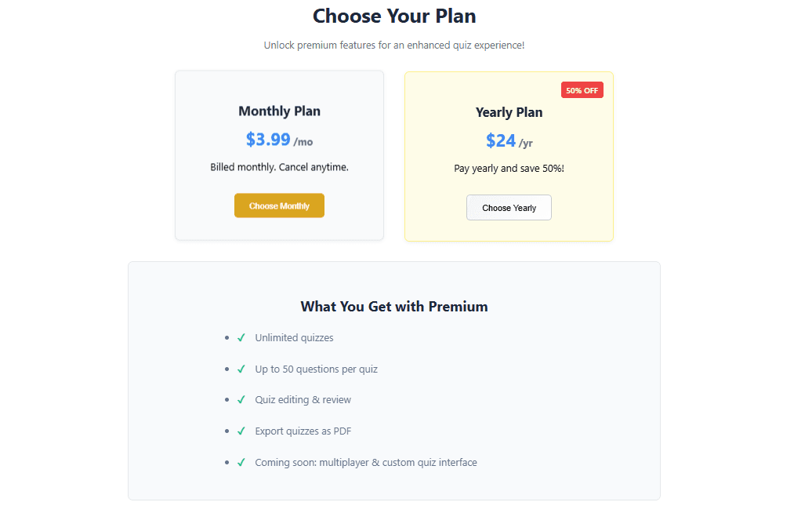Click the Yearly Plan card title
The height and width of the screenshot is (513, 812).
[509, 112]
